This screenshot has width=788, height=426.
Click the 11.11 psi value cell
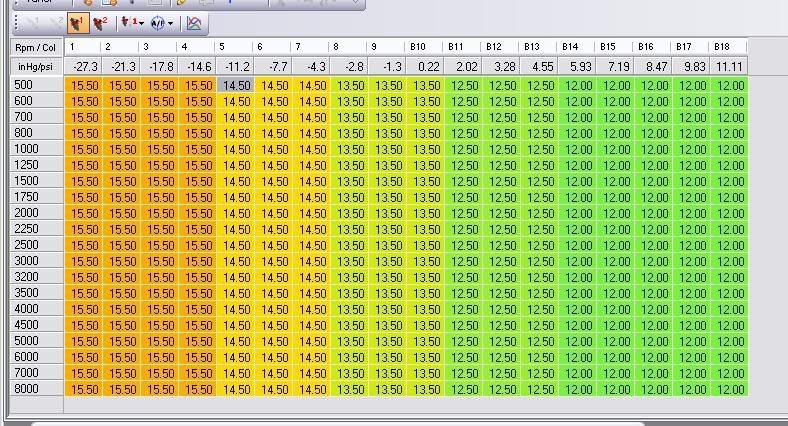(x=729, y=66)
